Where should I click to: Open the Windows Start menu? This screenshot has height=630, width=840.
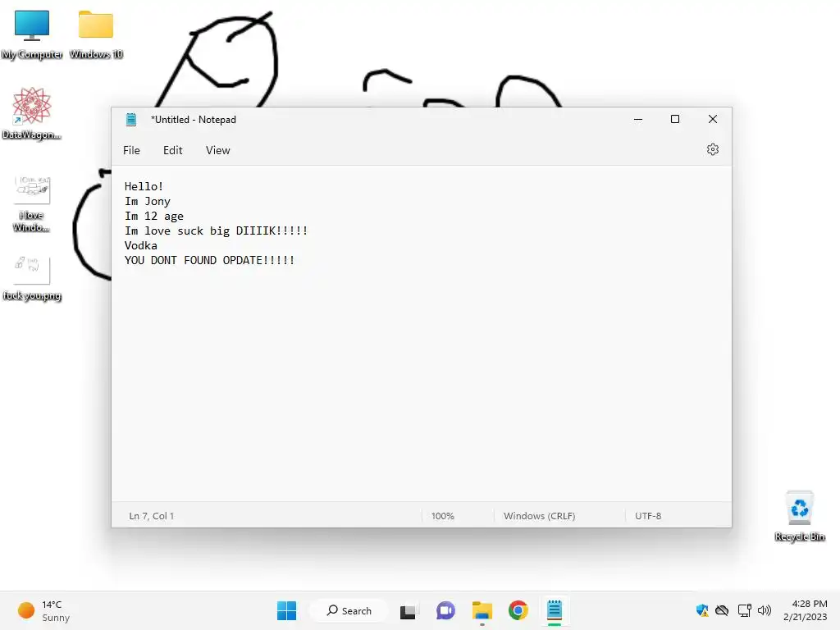(x=286, y=610)
